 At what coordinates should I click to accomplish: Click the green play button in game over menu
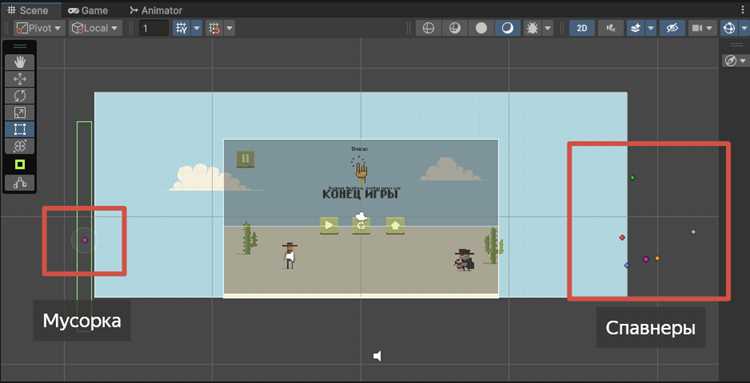[x=329, y=225]
